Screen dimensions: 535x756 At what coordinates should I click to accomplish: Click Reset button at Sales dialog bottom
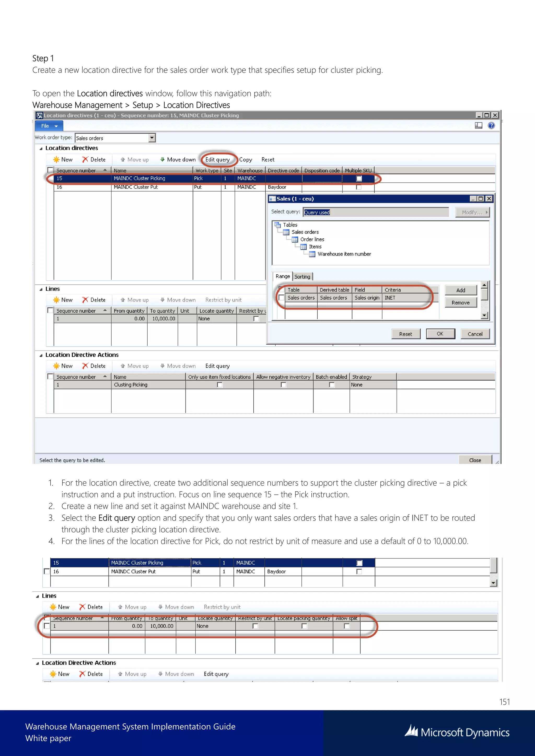click(405, 334)
